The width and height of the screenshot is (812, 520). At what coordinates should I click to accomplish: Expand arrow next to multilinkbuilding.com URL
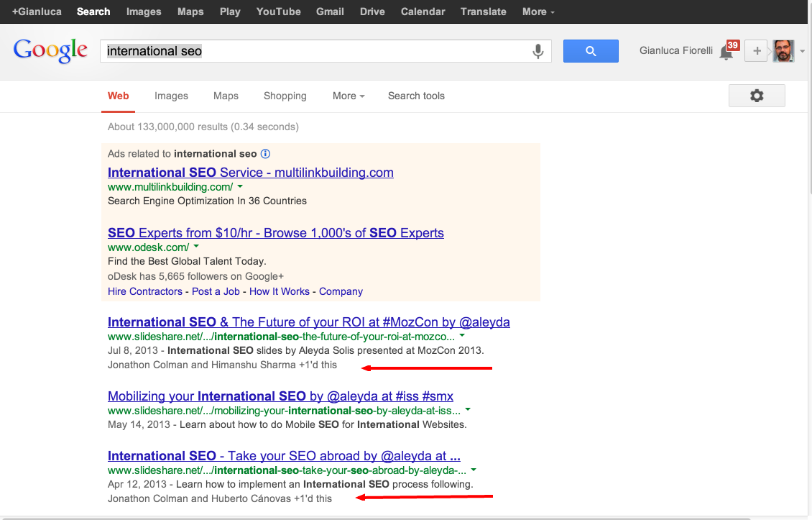coord(240,186)
